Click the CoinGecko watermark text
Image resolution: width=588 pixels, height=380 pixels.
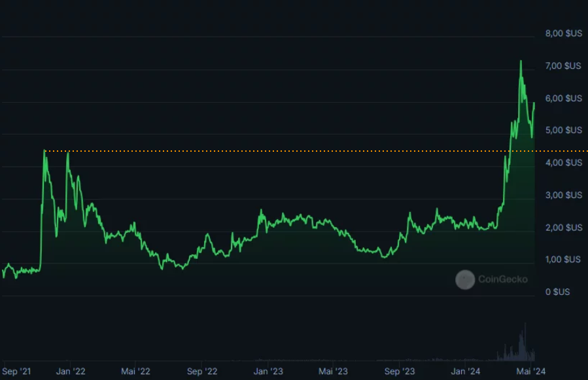pos(502,279)
